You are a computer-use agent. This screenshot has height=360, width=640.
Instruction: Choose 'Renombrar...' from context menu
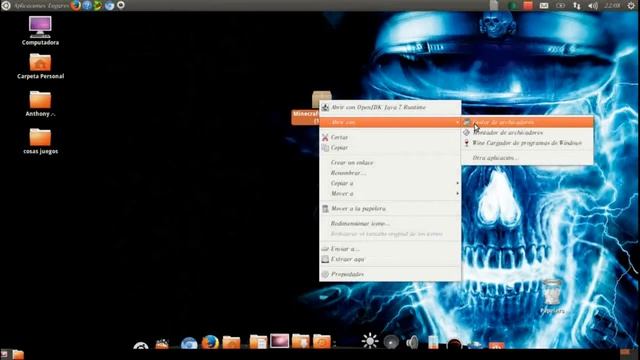pyautogui.click(x=390, y=173)
